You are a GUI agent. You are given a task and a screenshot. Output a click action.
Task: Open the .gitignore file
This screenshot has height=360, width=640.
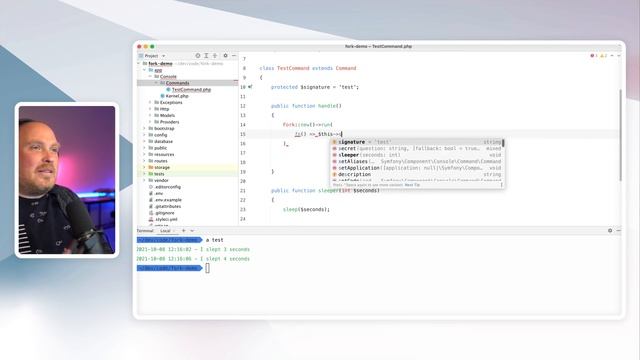click(x=164, y=213)
